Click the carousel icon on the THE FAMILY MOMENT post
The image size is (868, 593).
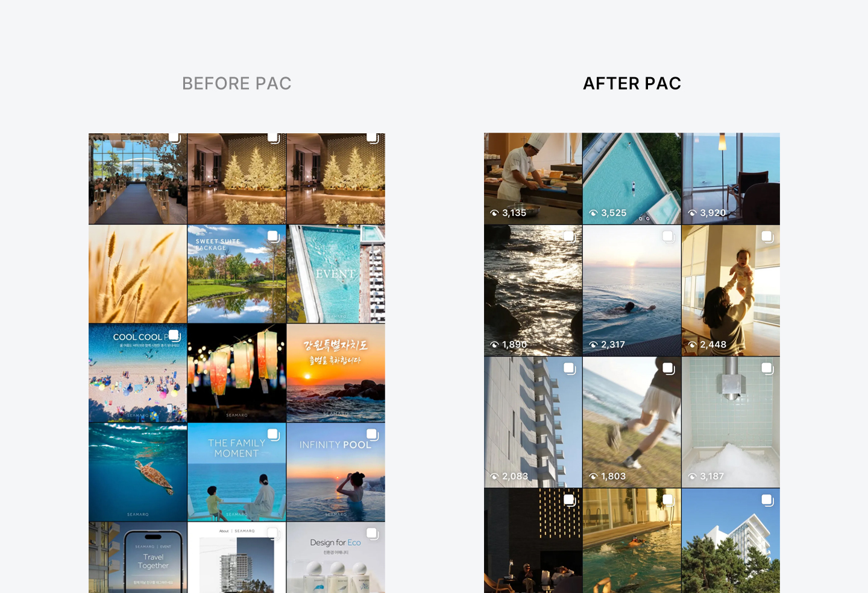click(273, 434)
